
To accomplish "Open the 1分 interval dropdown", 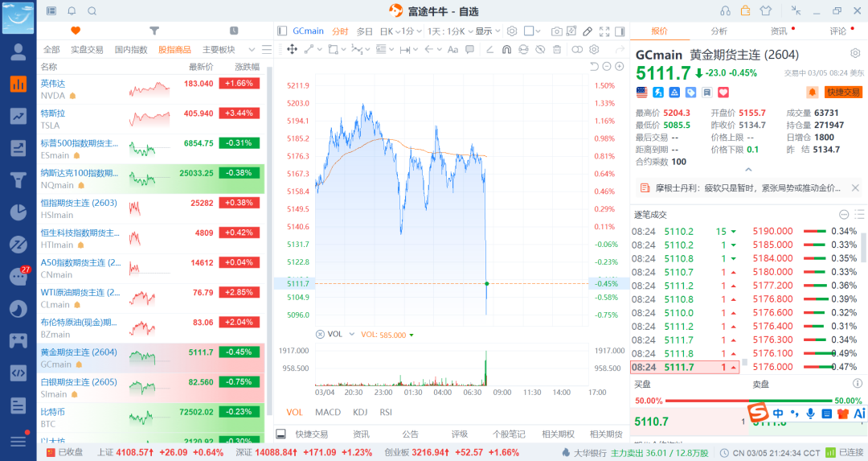I will pyautogui.click(x=411, y=31).
